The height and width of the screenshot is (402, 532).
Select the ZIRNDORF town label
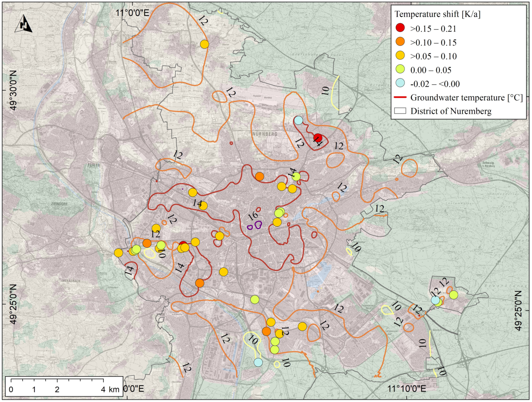60,204
